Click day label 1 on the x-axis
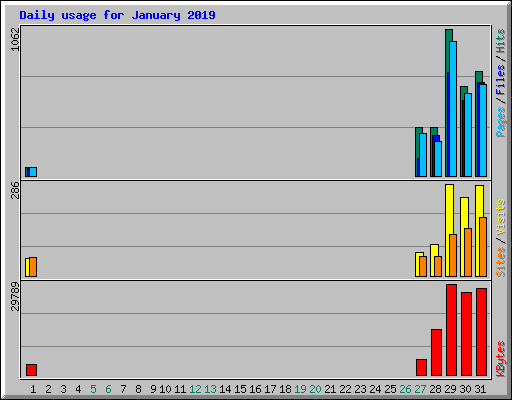The width and height of the screenshot is (512, 400). tap(33, 389)
